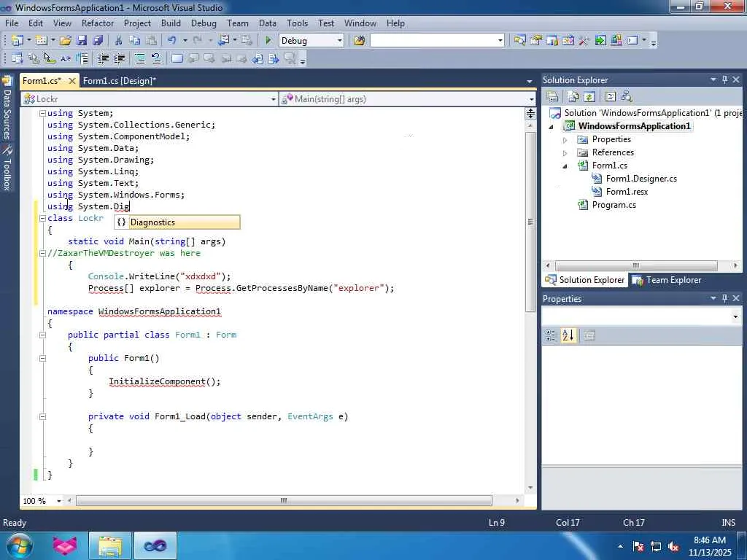This screenshot has height=560, width=747.
Task: Open the Refactor menu
Action: 98,23
